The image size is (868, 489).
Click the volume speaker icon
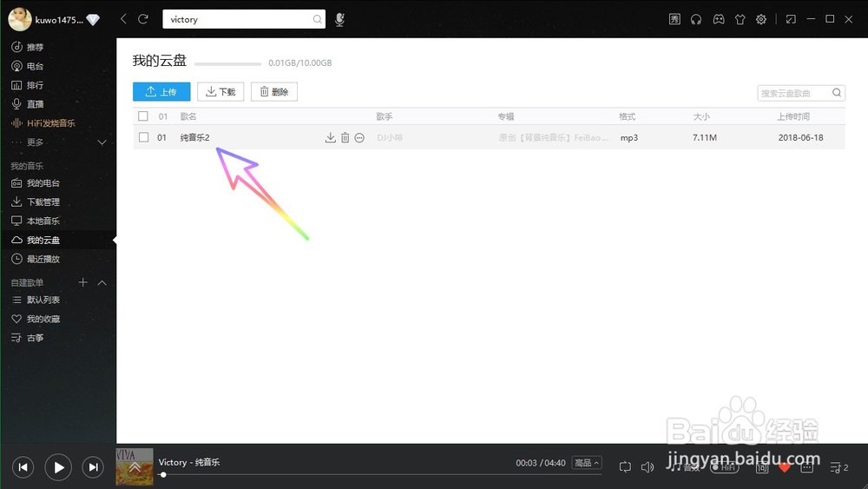click(648, 466)
